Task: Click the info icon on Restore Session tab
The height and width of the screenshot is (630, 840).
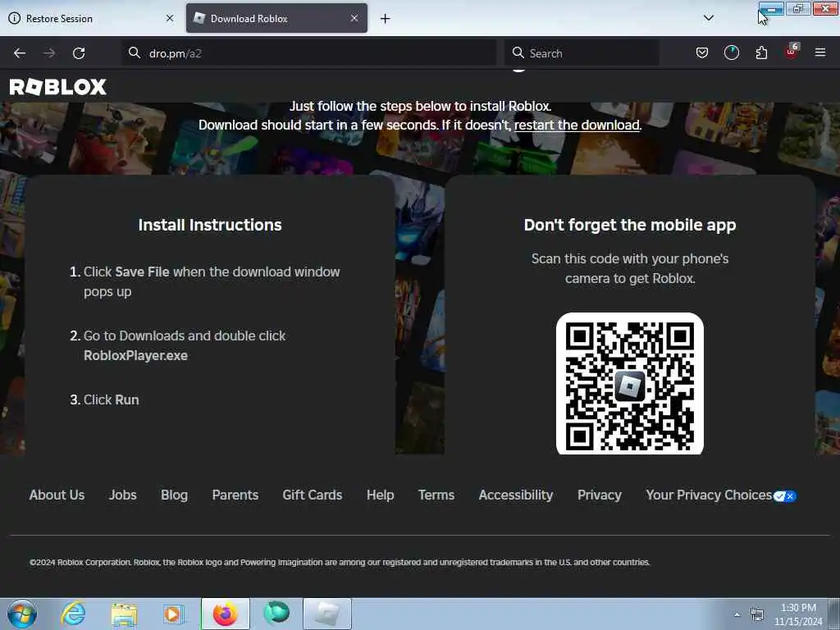Action: tap(15, 18)
